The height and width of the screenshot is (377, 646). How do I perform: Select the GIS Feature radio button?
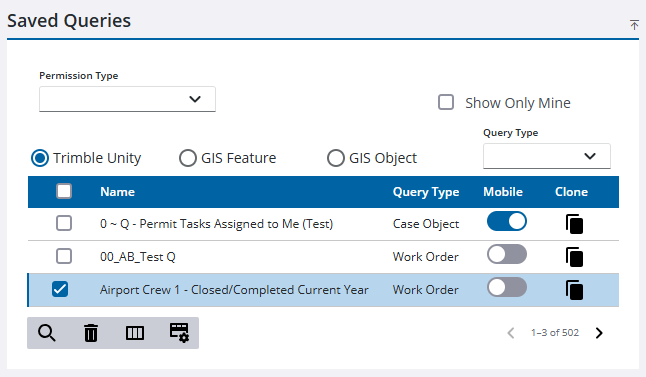pos(187,158)
